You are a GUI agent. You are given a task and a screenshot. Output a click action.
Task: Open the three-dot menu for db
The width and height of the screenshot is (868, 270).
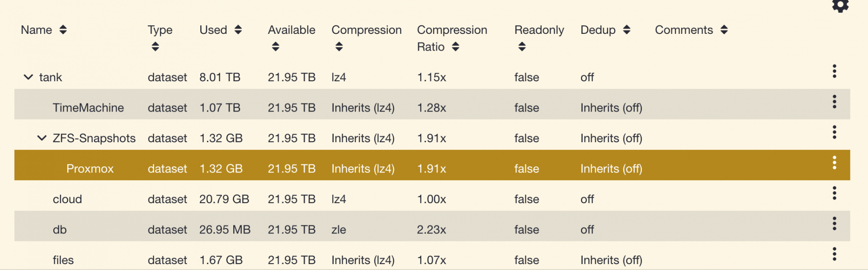point(834,223)
